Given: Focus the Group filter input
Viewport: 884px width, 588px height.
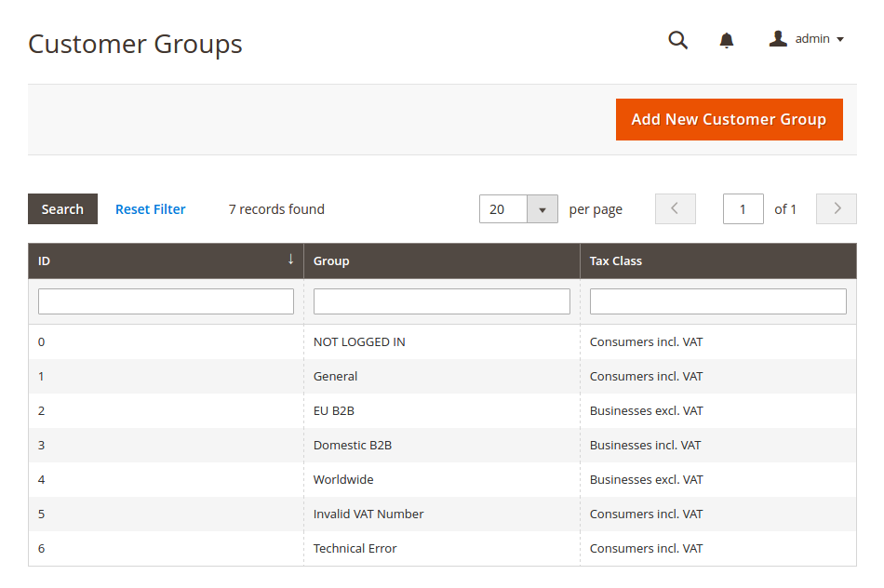Looking at the screenshot, I should point(441,301).
